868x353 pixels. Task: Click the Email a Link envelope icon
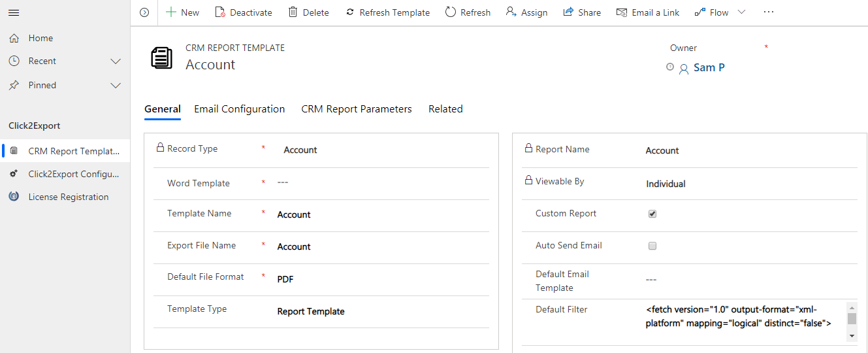[x=622, y=12]
